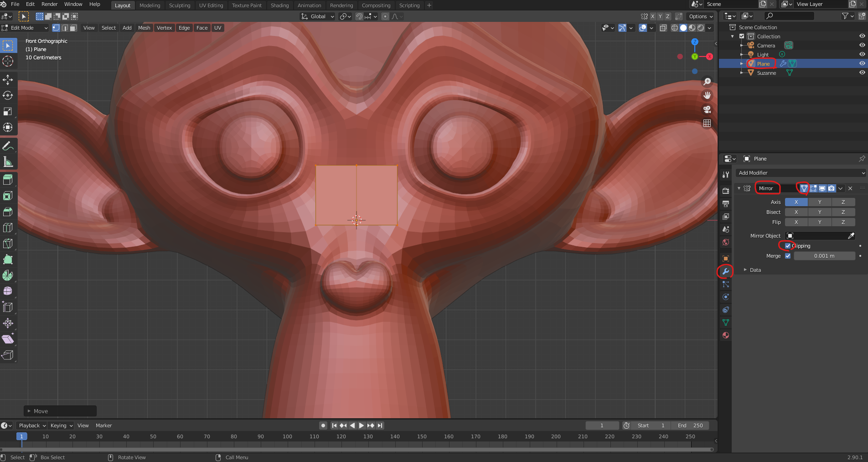
Task: Select the Cursor tool in the toolbar
Action: [x=8, y=61]
